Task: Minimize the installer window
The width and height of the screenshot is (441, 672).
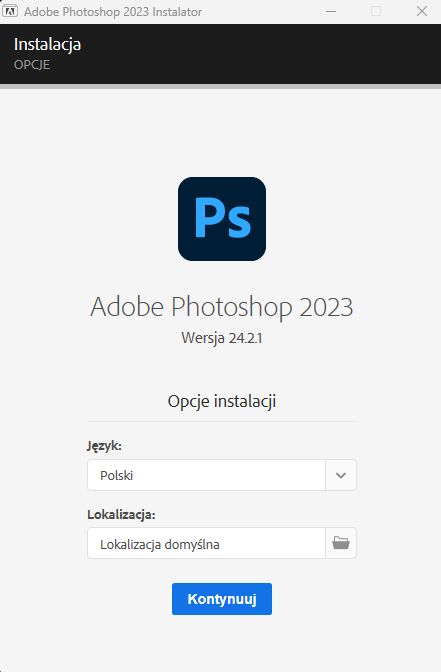Action: (331, 11)
